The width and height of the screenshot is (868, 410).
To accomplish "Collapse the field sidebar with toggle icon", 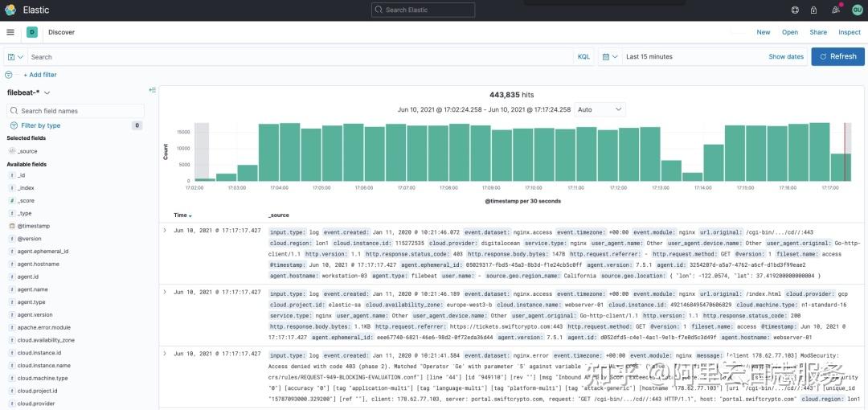I will pyautogui.click(x=152, y=90).
